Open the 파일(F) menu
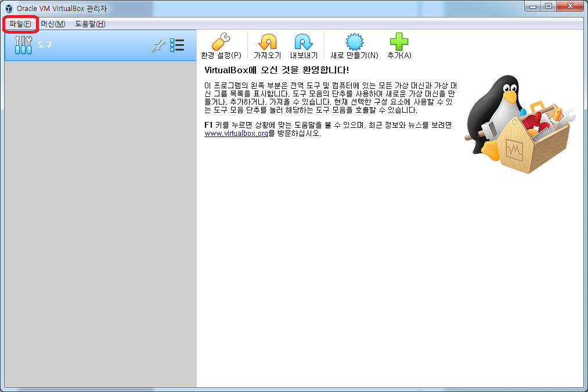The height and width of the screenshot is (392, 588). pos(20,24)
